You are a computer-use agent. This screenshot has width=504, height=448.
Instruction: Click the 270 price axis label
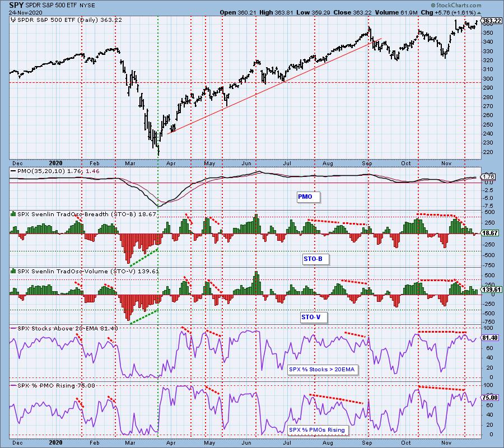click(488, 106)
